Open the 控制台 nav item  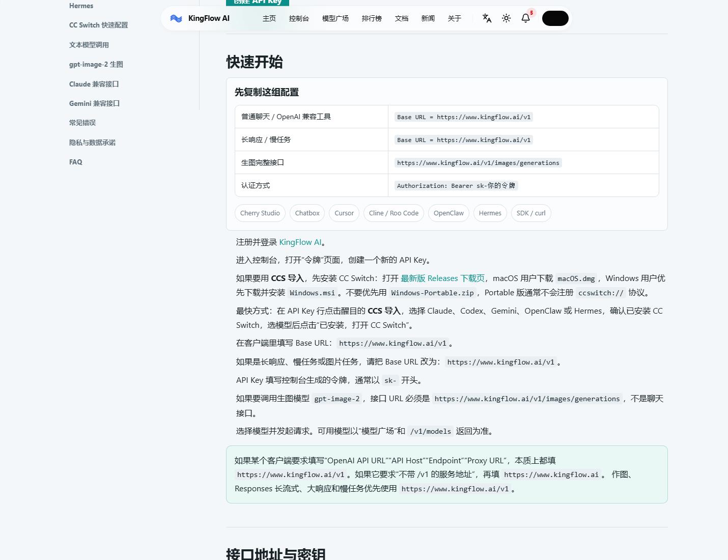[299, 18]
